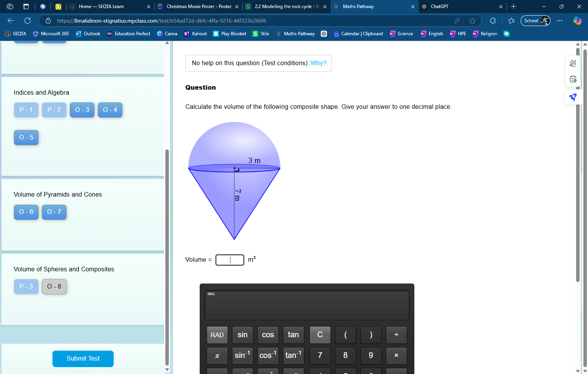Select question O - 5
Screen dimensions: 588x374
point(26,138)
